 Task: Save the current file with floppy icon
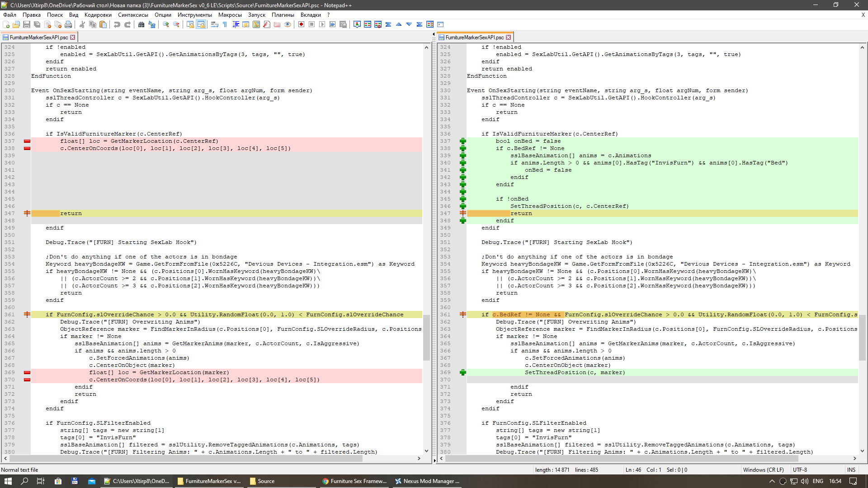pyautogui.click(x=27, y=24)
